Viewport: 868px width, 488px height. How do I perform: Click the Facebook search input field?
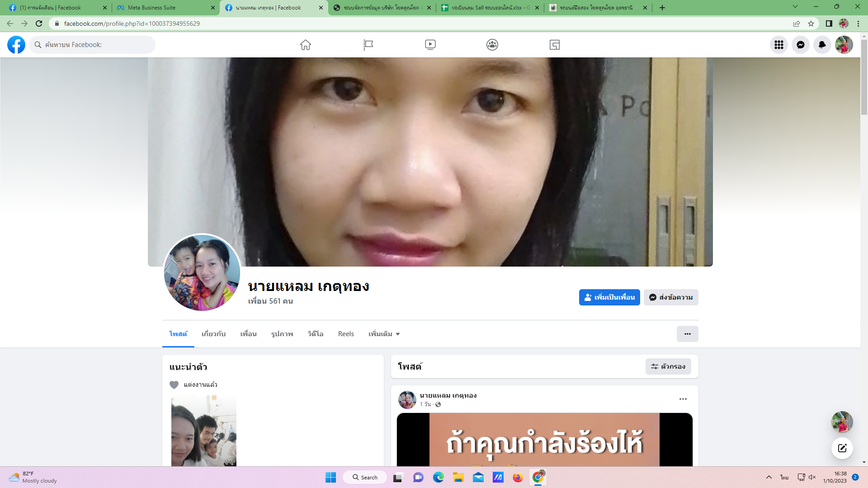click(95, 45)
